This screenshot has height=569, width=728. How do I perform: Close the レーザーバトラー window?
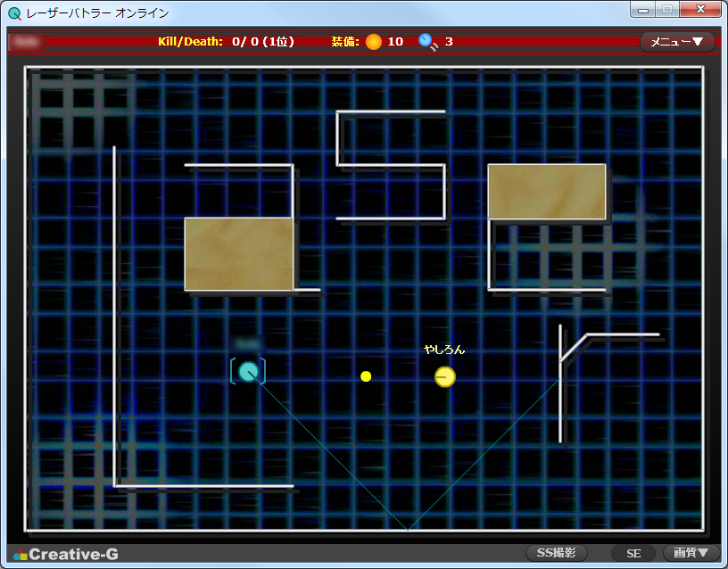click(x=700, y=10)
